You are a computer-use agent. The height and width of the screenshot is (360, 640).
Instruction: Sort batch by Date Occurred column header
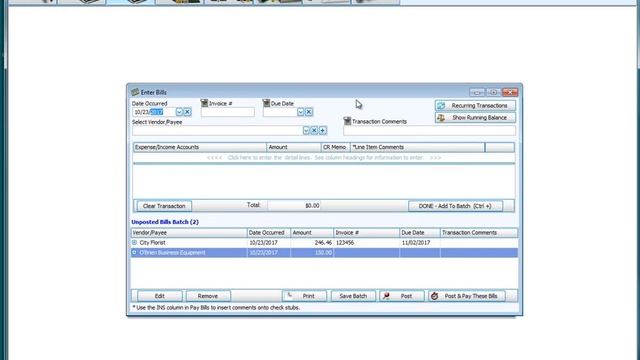pos(269,233)
